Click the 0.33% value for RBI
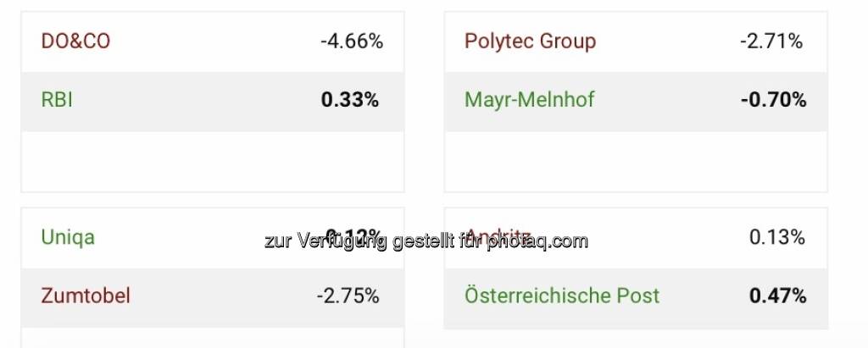The height and width of the screenshot is (348, 868). 349,100
